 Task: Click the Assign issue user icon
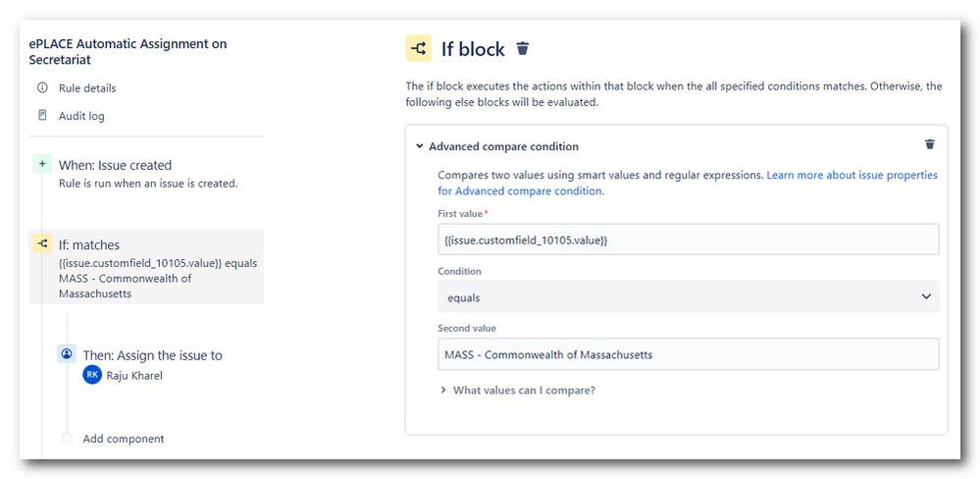click(x=67, y=354)
